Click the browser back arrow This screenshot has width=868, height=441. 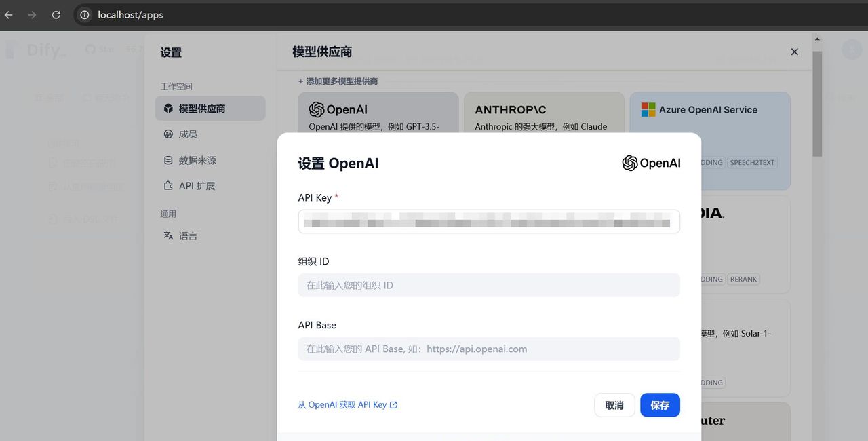[7, 14]
